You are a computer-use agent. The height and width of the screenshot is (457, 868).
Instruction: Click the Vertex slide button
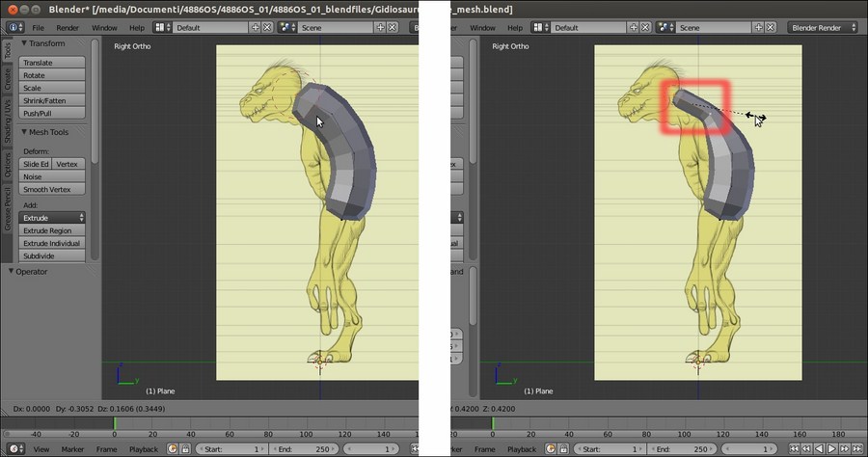[68, 164]
